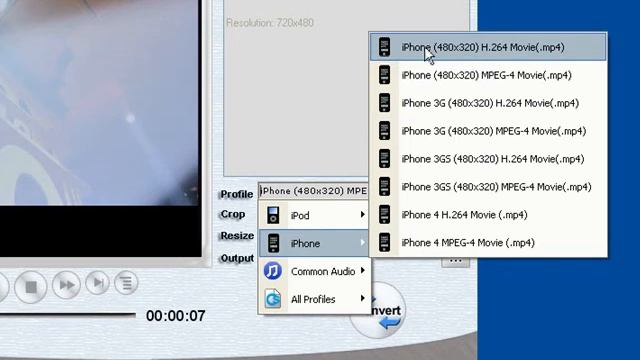Fast forward the preview video
Image resolution: width=640 pixels, height=360 pixels.
tap(67, 284)
